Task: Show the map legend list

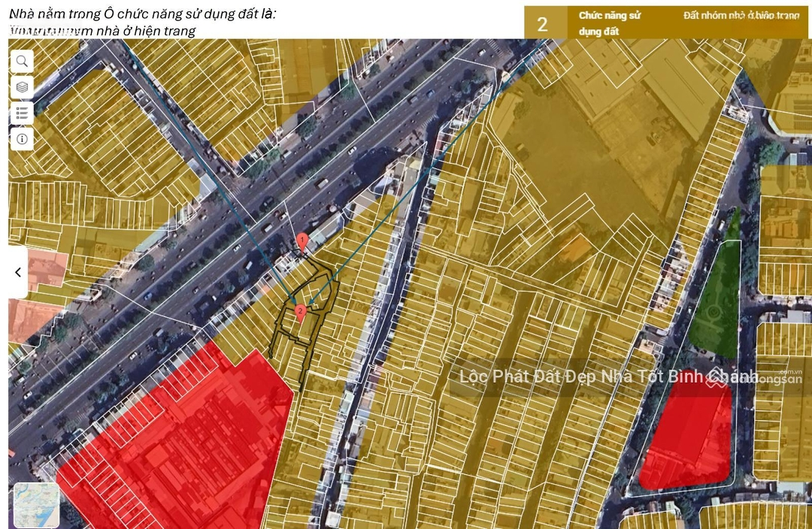Action: (x=22, y=113)
